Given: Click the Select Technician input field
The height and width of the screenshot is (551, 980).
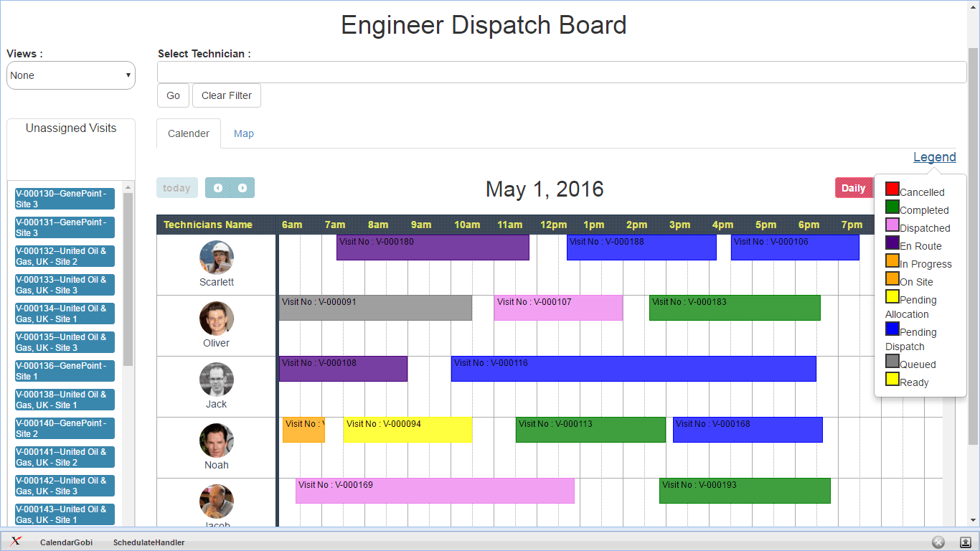Looking at the screenshot, I should [562, 72].
